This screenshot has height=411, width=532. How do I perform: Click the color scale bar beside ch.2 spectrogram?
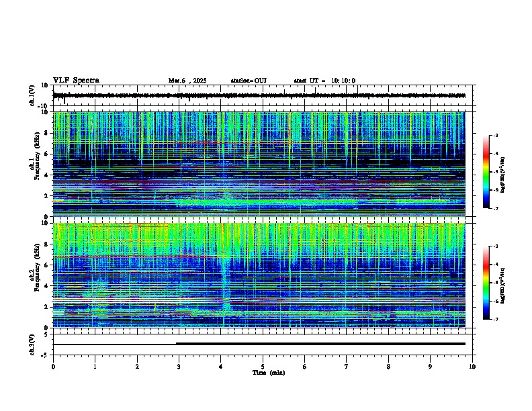point(486,283)
